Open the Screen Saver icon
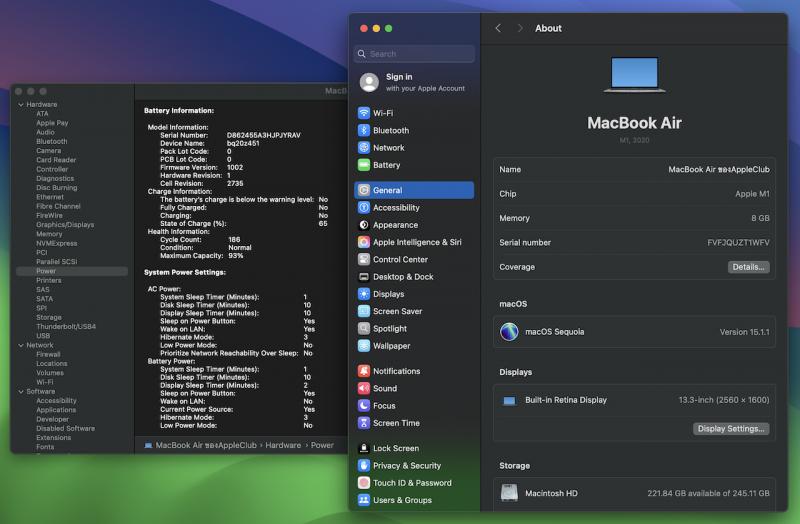800x524 pixels. click(364, 311)
